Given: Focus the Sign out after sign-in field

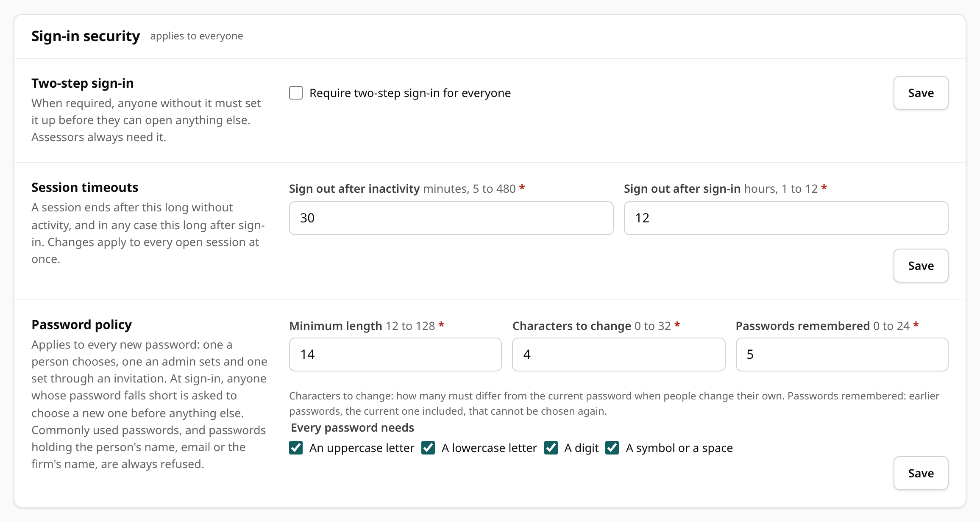Looking at the screenshot, I should [x=786, y=218].
